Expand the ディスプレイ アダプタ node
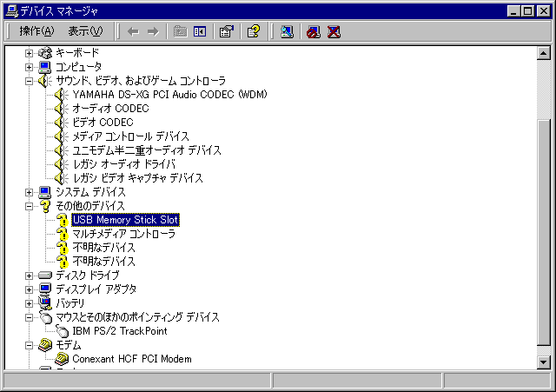This screenshot has width=556, height=392. [x=29, y=289]
